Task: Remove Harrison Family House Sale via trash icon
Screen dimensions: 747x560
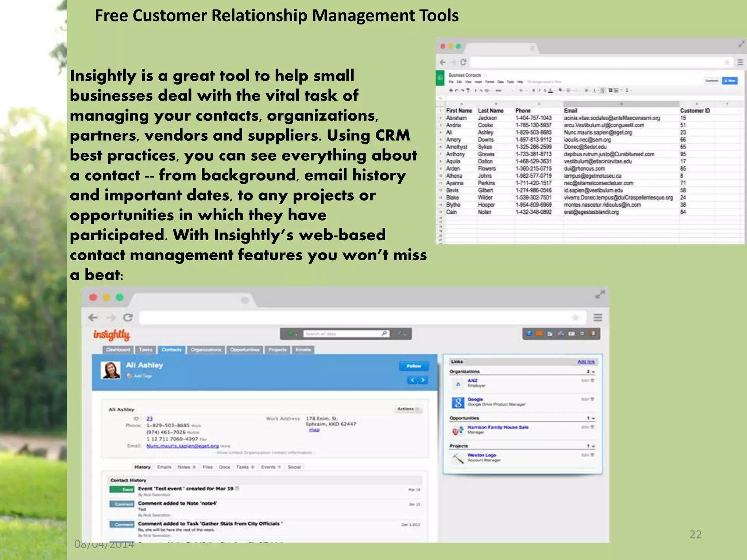Action: [592, 427]
